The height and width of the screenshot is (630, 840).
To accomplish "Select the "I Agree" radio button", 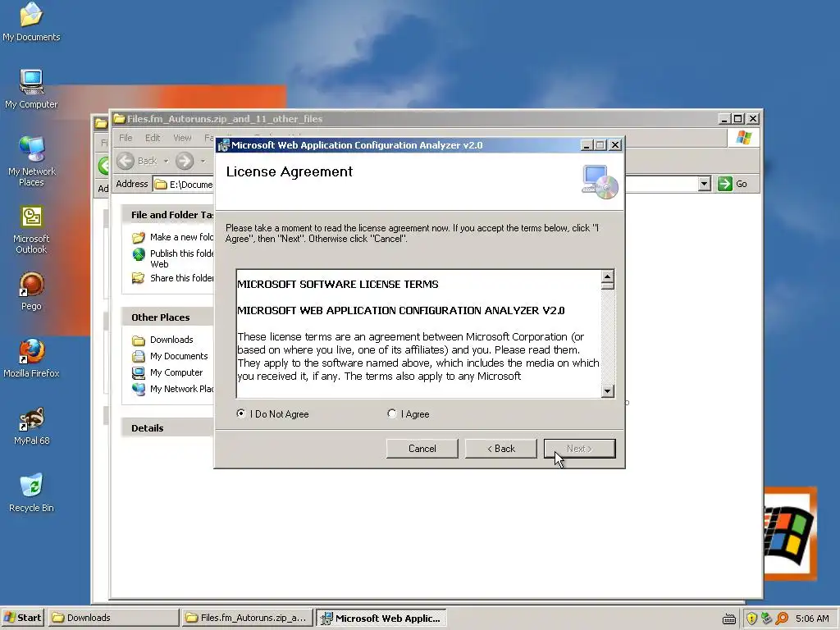I will click(391, 414).
